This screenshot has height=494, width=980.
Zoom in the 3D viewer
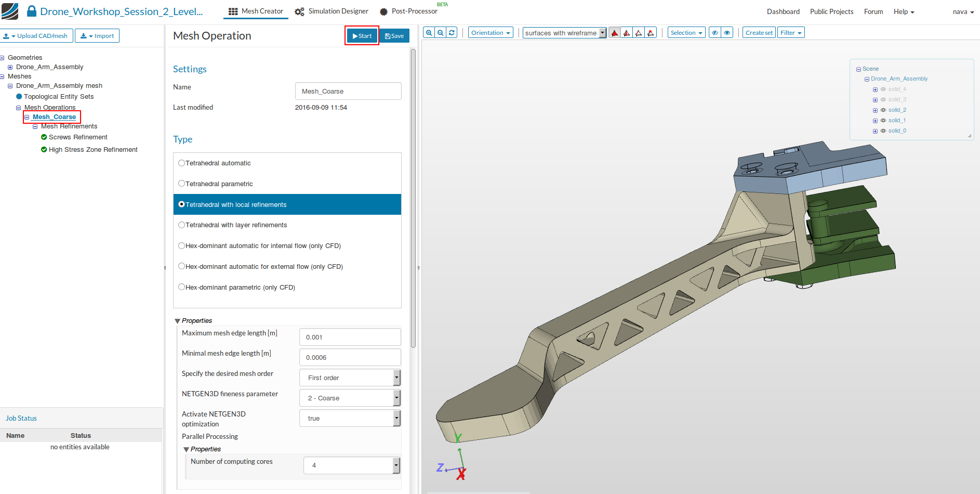429,33
